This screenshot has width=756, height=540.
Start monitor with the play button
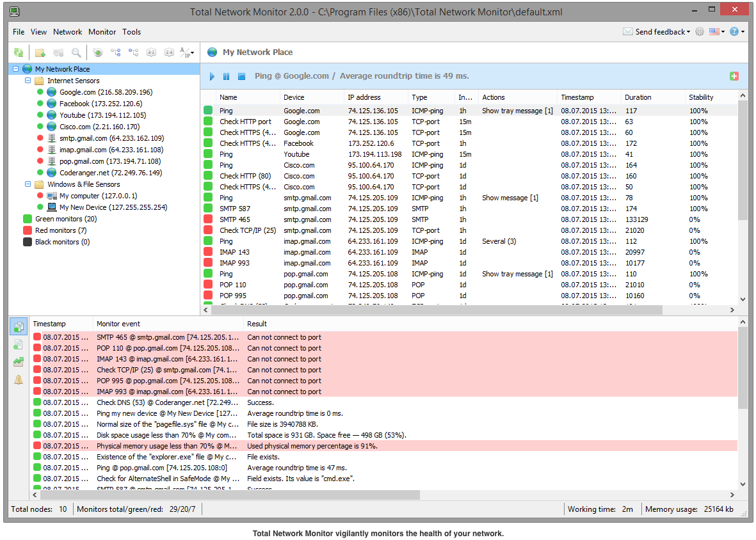(213, 76)
